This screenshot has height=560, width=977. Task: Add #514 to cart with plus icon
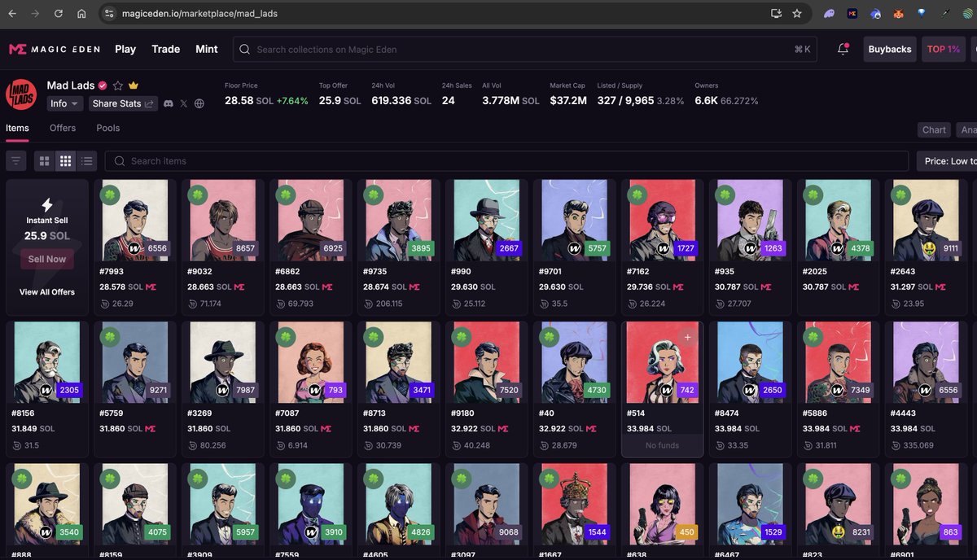687,337
